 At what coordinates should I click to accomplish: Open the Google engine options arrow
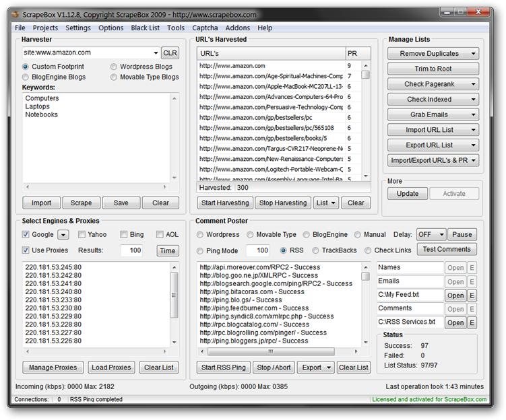point(63,235)
